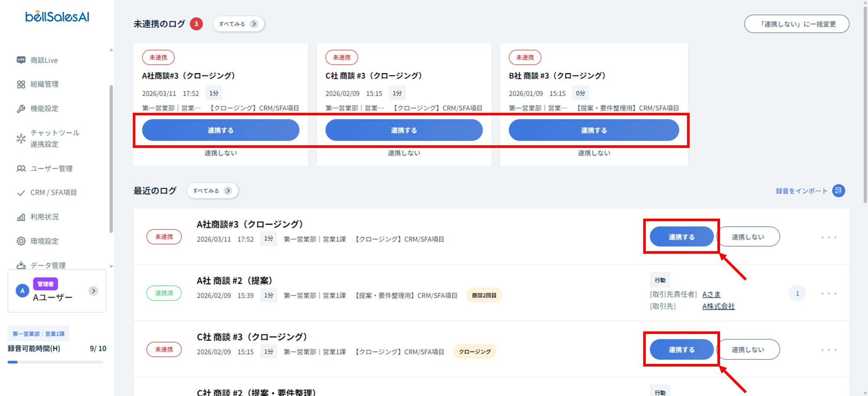The width and height of the screenshot is (868, 396).
Task: Expand すべてみる next to 最近のログ
Action: pos(212,191)
